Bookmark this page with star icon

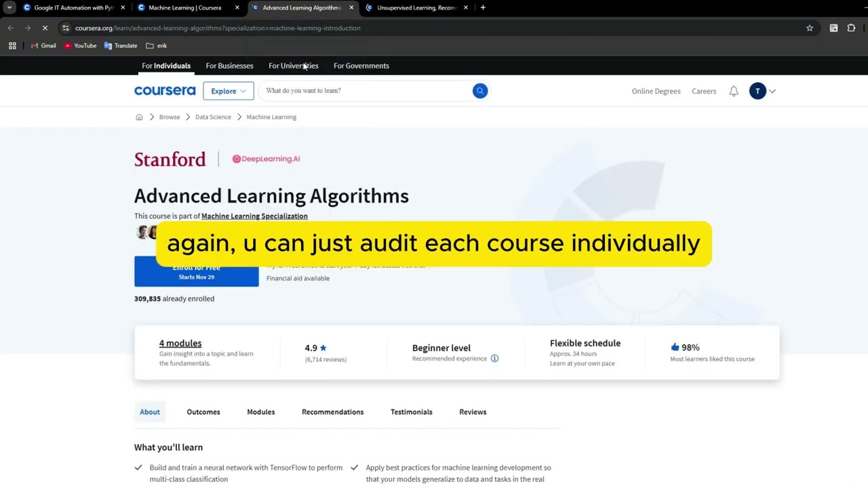(810, 28)
